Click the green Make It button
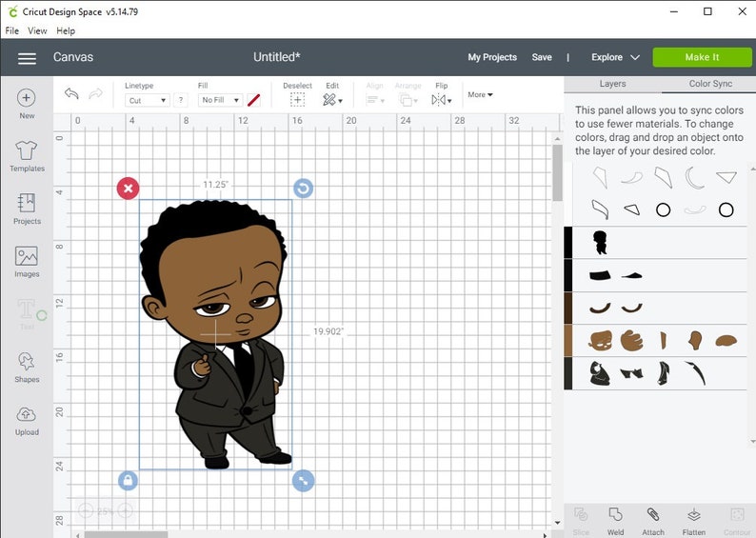 coord(702,57)
